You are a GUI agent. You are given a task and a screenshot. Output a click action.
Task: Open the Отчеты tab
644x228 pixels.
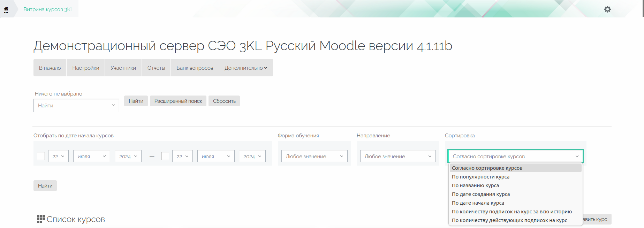(x=156, y=68)
